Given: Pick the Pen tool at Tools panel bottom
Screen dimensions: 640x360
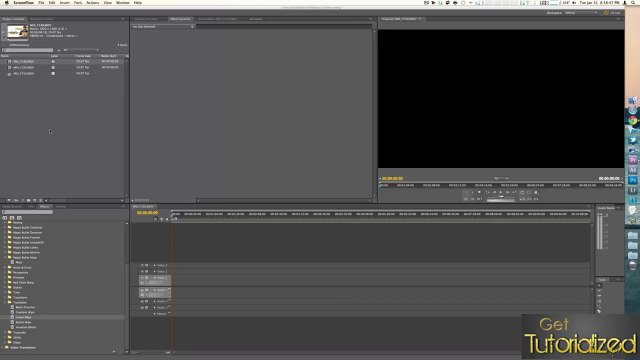Looking at the screenshot, I should coord(599,311).
